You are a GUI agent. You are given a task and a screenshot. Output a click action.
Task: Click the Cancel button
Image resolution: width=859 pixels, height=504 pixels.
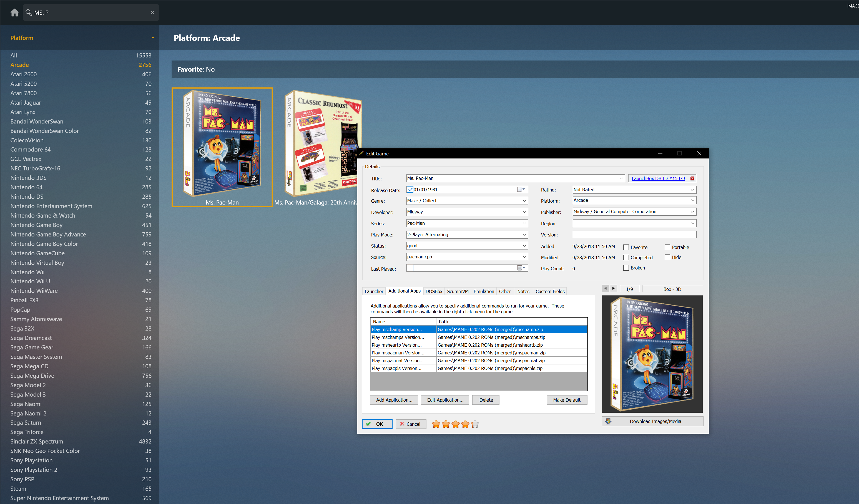tap(411, 424)
